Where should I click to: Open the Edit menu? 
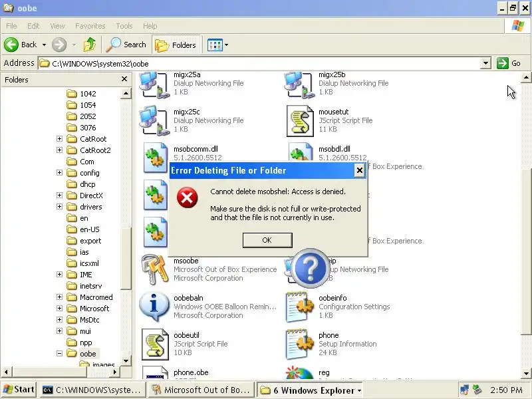tap(33, 26)
